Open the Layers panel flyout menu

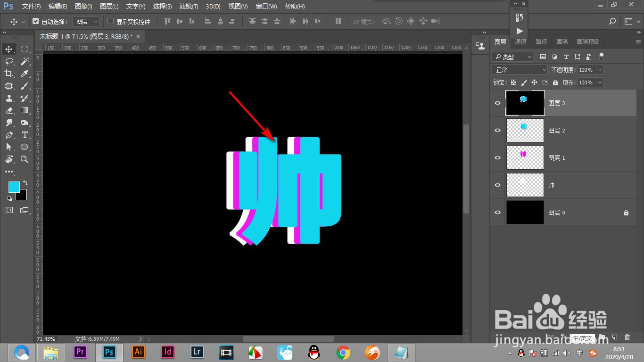[x=638, y=42]
